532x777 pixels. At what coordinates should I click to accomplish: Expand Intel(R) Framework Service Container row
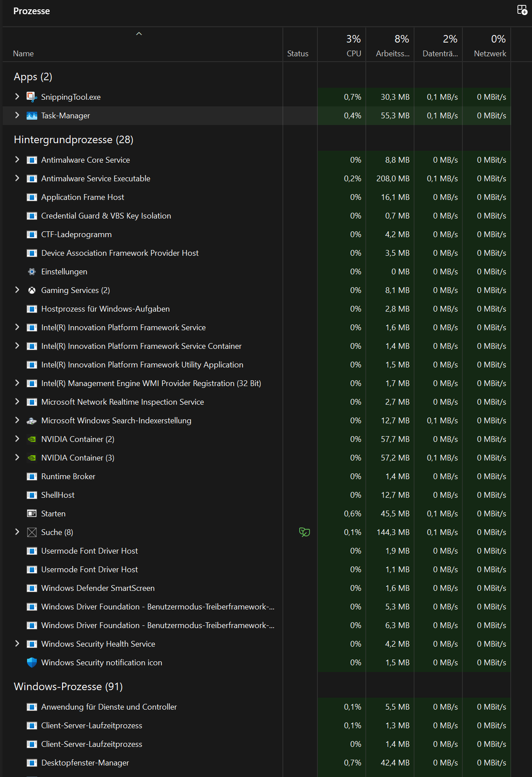(17, 345)
